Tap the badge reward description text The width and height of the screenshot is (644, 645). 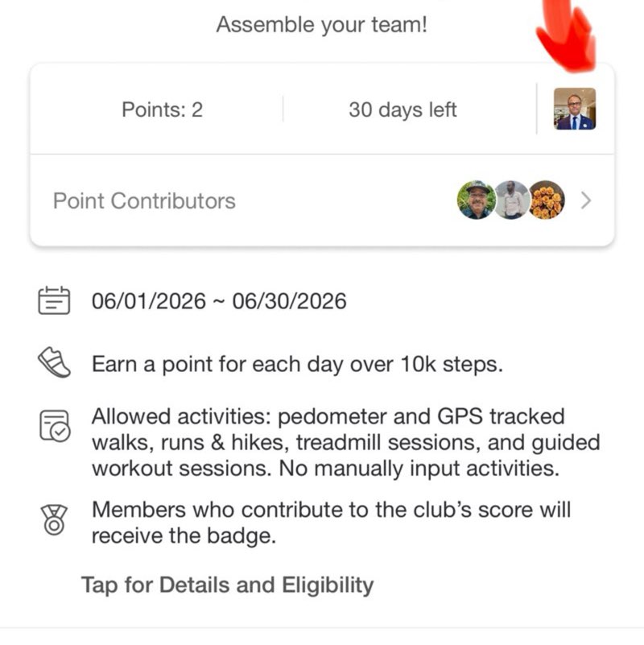[x=331, y=523]
